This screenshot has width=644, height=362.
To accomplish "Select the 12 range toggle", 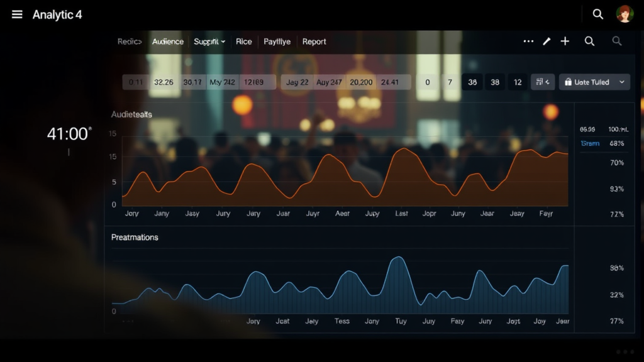I will pos(518,82).
